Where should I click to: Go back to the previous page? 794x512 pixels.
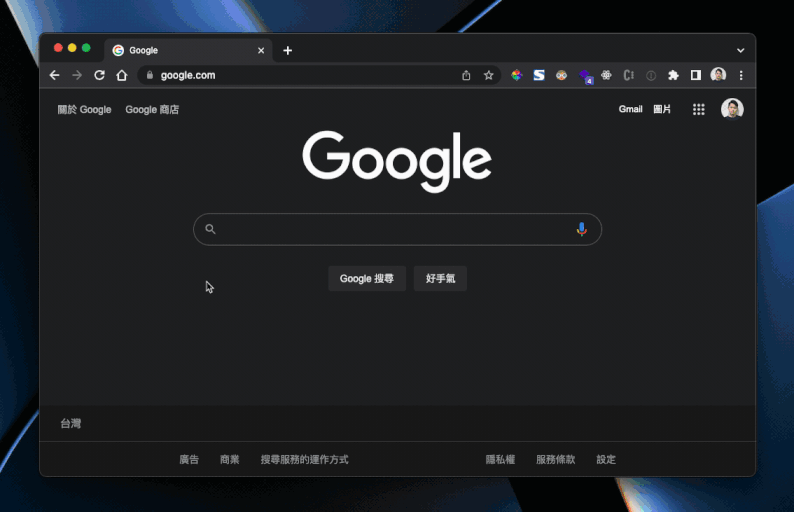click(x=55, y=75)
